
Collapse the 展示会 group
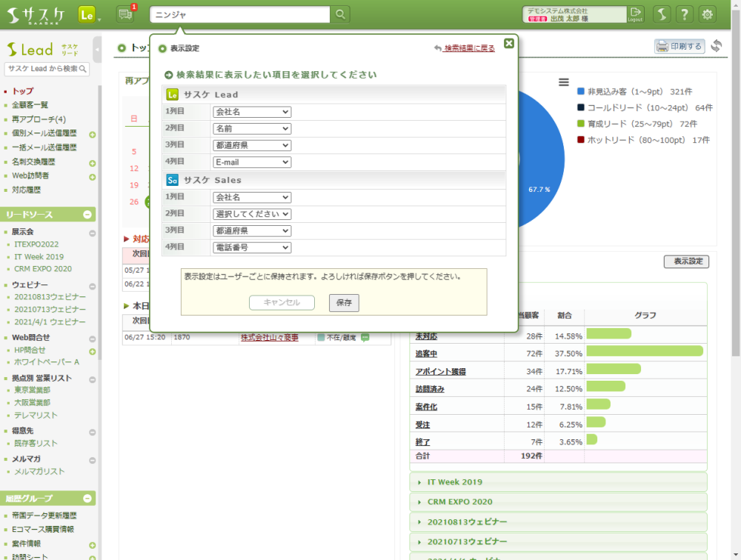tap(93, 233)
